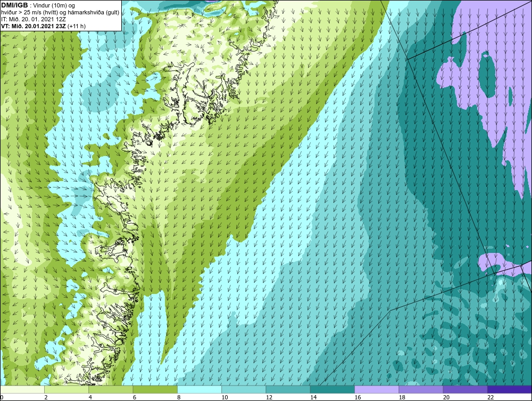Click the '22' tick label on the legend

coord(491,398)
